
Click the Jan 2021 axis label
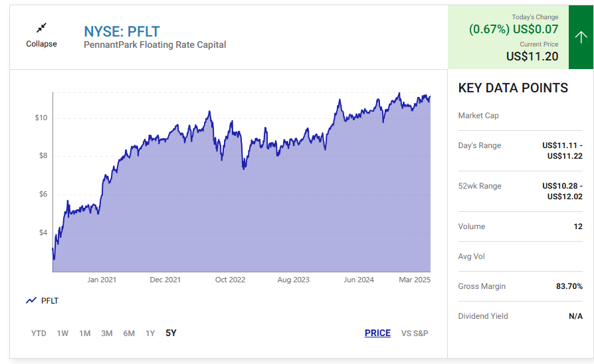(x=102, y=280)
